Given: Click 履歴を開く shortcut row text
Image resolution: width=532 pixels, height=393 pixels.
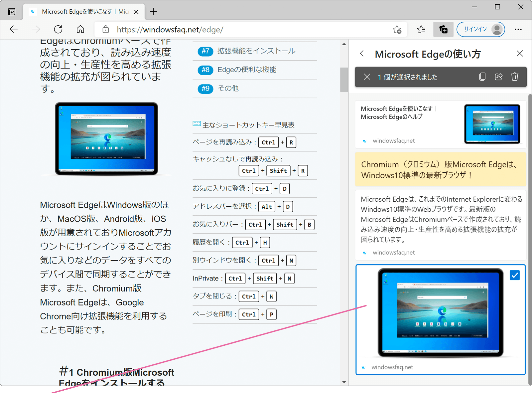Looking at the screenshot, I should [209, 242].
